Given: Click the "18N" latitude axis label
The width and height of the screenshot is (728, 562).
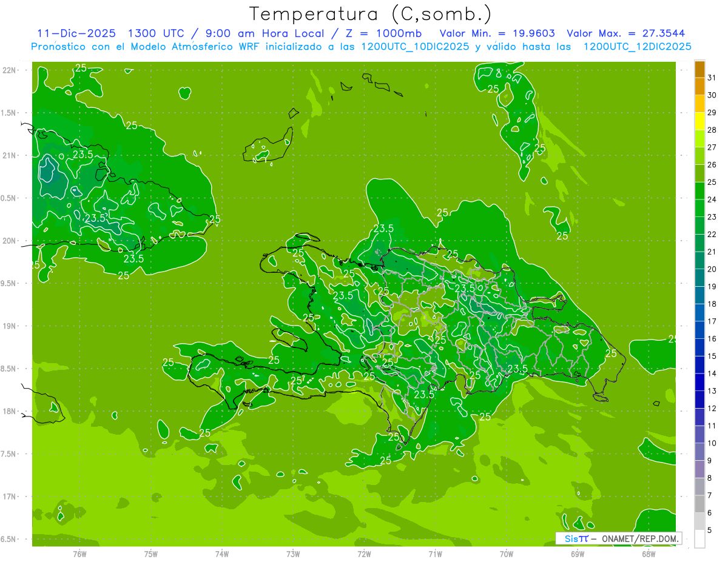Looking at the screenshot, I should coord(8,411).
